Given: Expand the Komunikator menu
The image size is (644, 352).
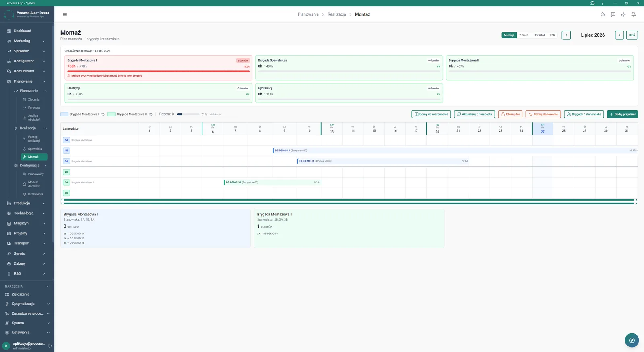Looking at the screenshot, I should [27, 71].
